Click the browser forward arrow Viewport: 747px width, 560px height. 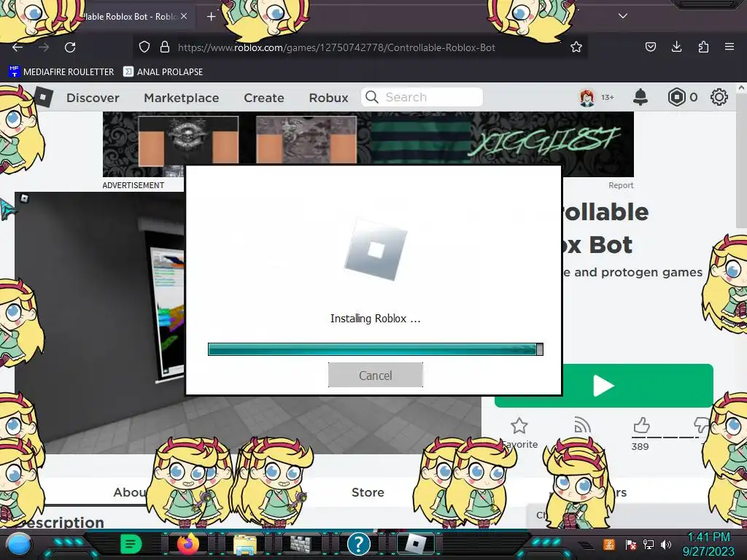tap(44, 47)
